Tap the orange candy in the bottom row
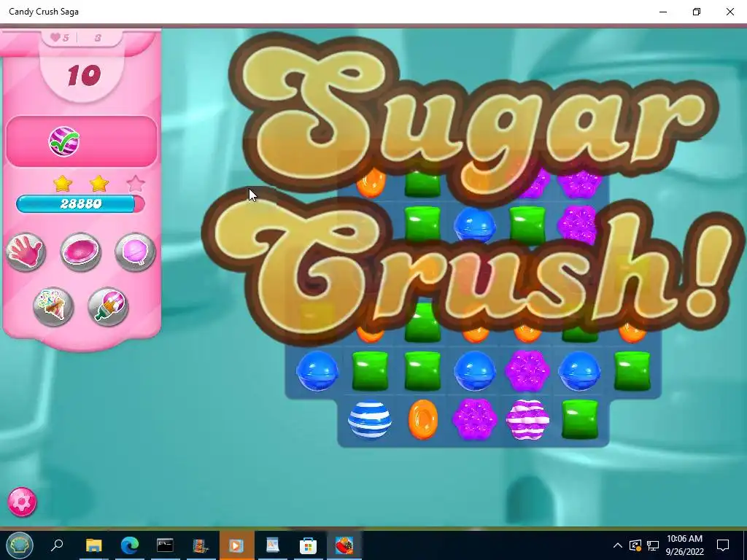Image resolution: width=747 pixels, height=560 pixels. coord(422,419)
